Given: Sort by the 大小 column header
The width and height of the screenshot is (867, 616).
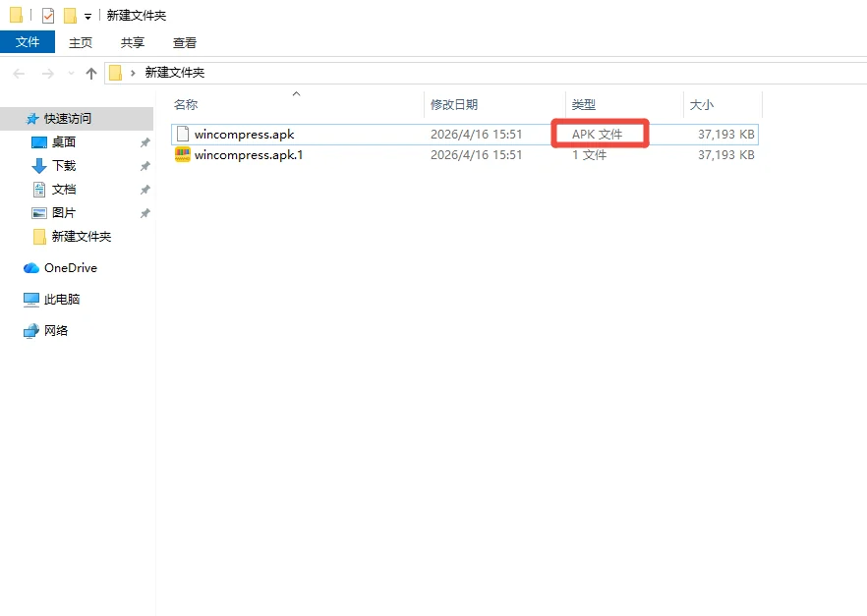Looking at the screenshot, I should click(702, 104).
